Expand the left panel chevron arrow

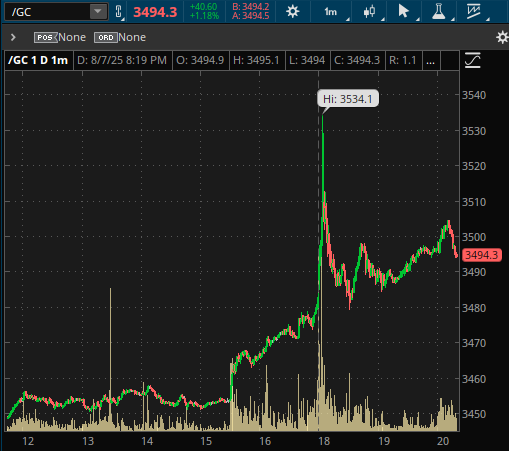[x=13, y=37]
